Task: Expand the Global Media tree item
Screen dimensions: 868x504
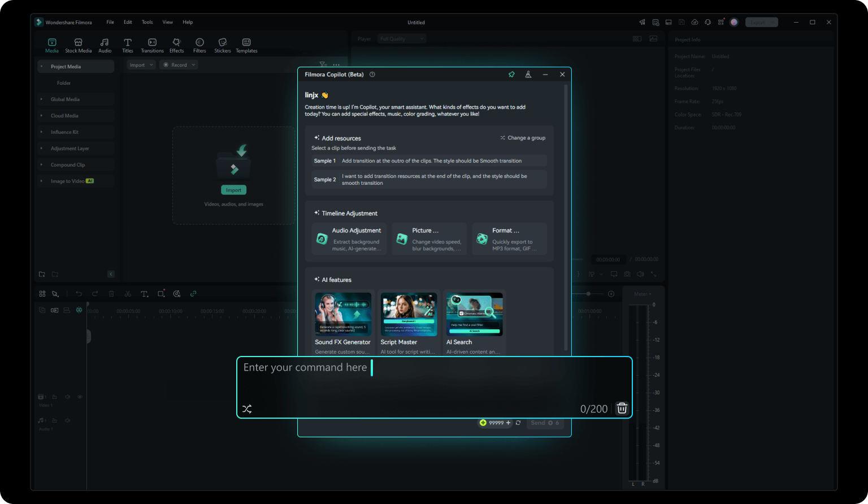Action: pos(76,99)
